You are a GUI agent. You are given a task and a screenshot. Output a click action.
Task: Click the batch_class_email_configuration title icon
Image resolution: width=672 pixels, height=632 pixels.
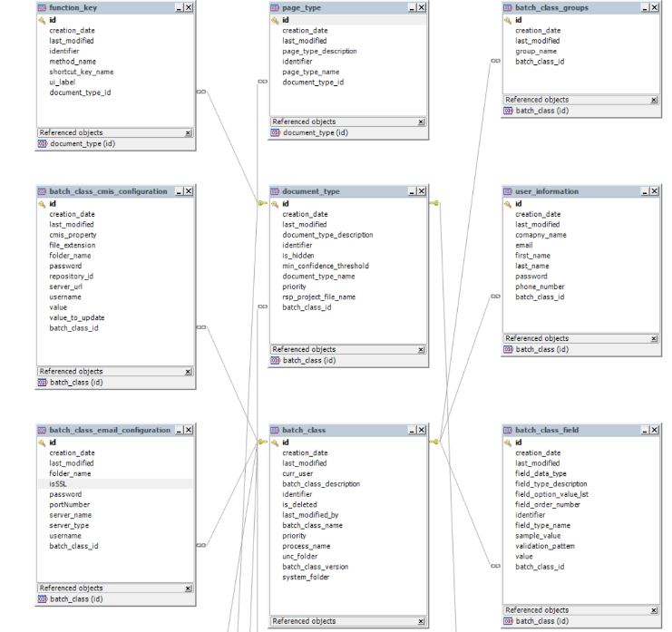[x=42, y=430]
